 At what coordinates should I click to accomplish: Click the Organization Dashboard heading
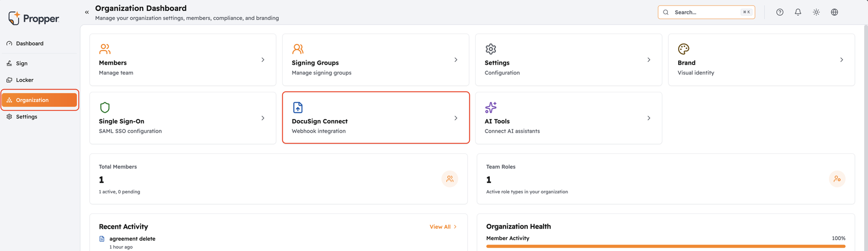coord(141,8)
